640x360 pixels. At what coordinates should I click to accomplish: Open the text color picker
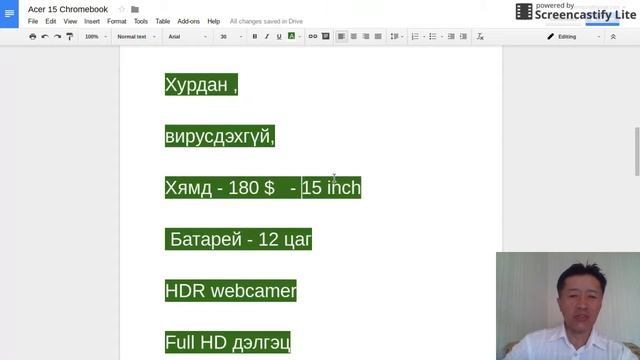(x=294, y=37)
